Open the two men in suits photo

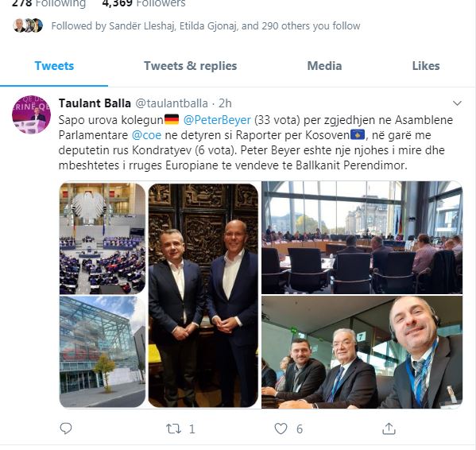tap(203, 295)
